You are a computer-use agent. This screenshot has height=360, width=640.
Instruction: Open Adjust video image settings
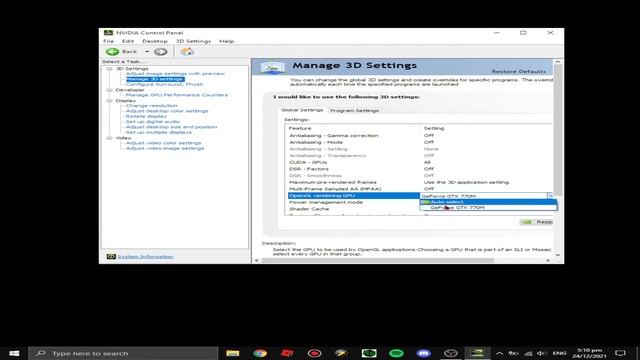pos(165,148)
